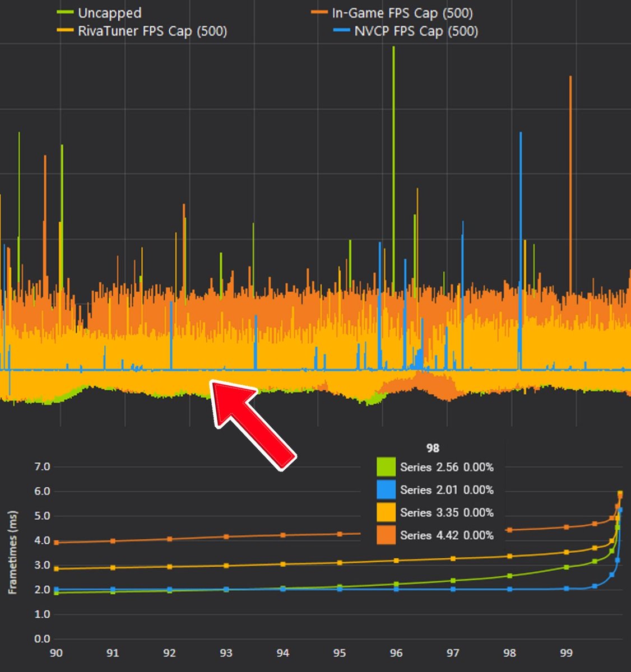Image resolution: width=631 pixels, height=672 pixels.
Task: Toggle the RivaTuner FPS Cap (500) legend entry
Action: (142, 31)
